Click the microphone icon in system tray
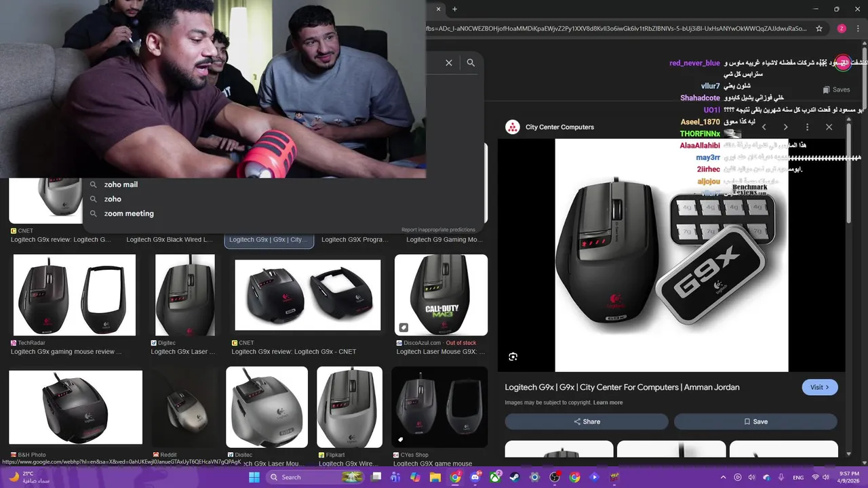The width and height of the screenshot is (868, 488). 781,477
